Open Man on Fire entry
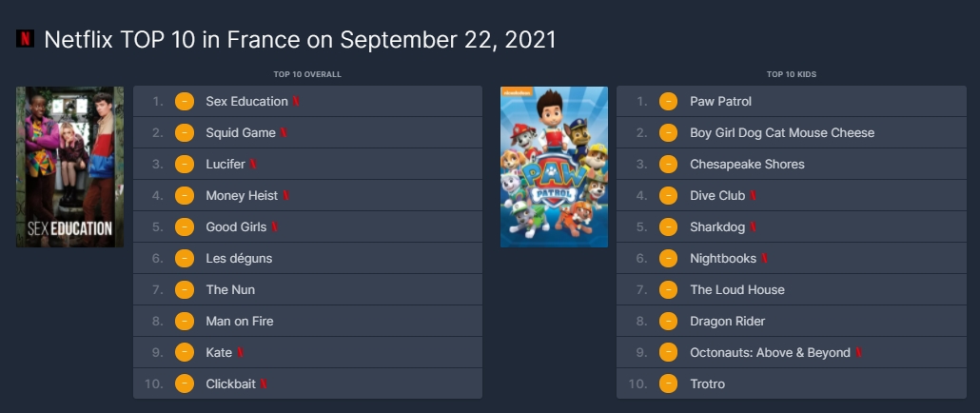The width and height of the screenshot is (980, 413). (240, 321)
